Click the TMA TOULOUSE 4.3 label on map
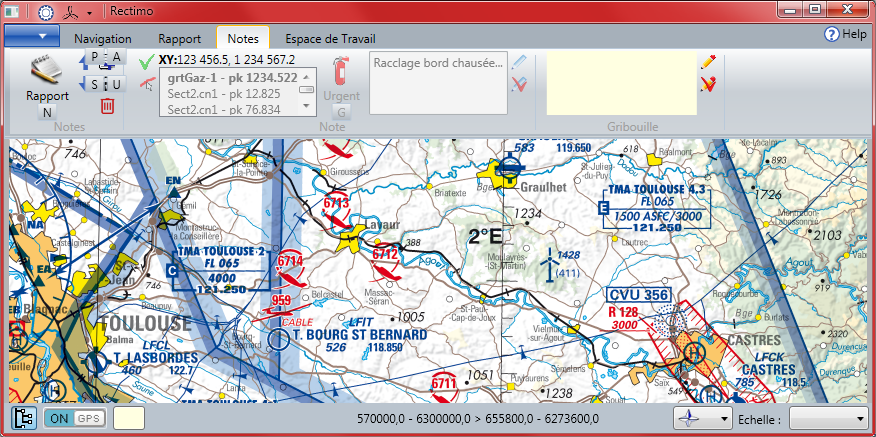This screenshot has height=437, width=876. tap(659, 190)
